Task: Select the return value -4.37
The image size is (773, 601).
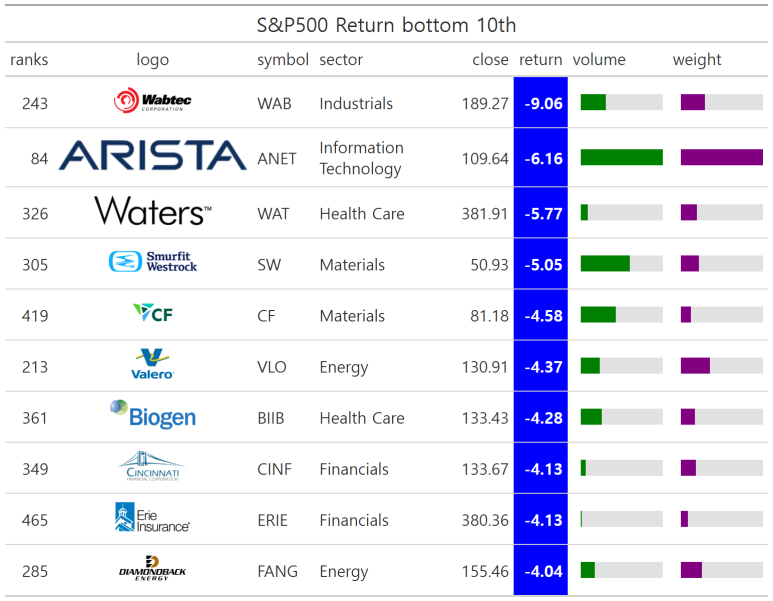Action: click(543, 367)
